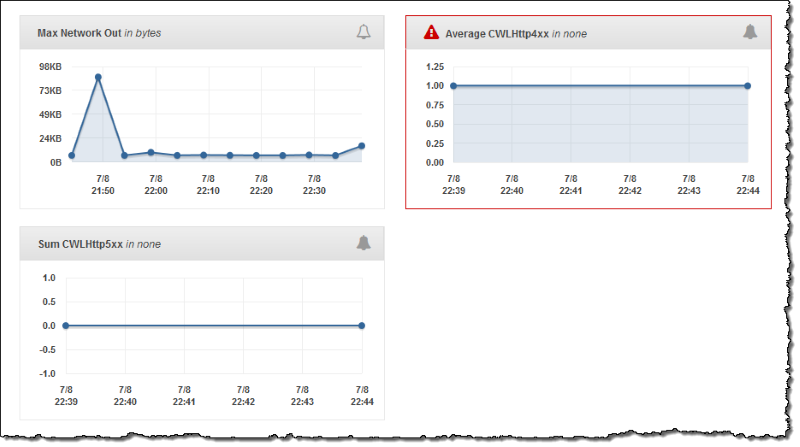Select the 22:39 data point in CWLHttp5xx graph
This screenshot has height=447, width=800.
66,325
